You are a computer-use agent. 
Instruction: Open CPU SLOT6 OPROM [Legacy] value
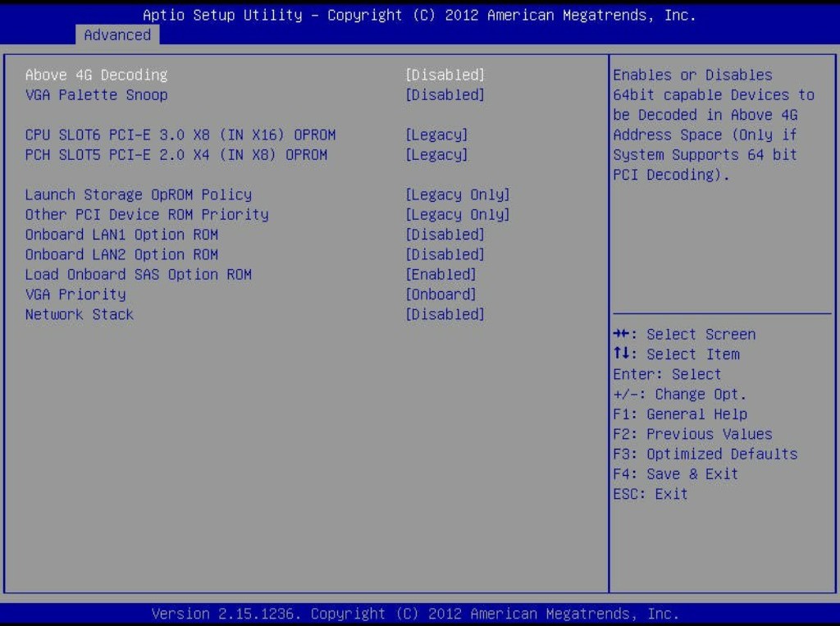[436, 135]
